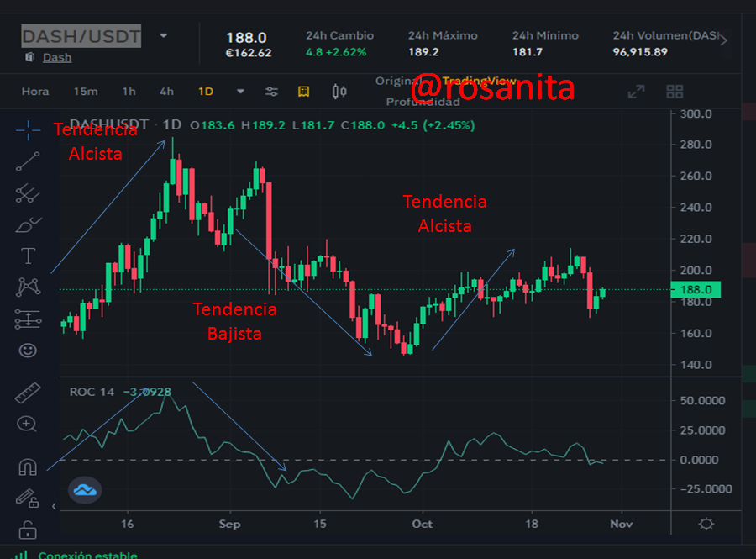Screen dimensions: 756x559
Task: Click the 24h volume 96,915.89
Action: pos(640,52)
